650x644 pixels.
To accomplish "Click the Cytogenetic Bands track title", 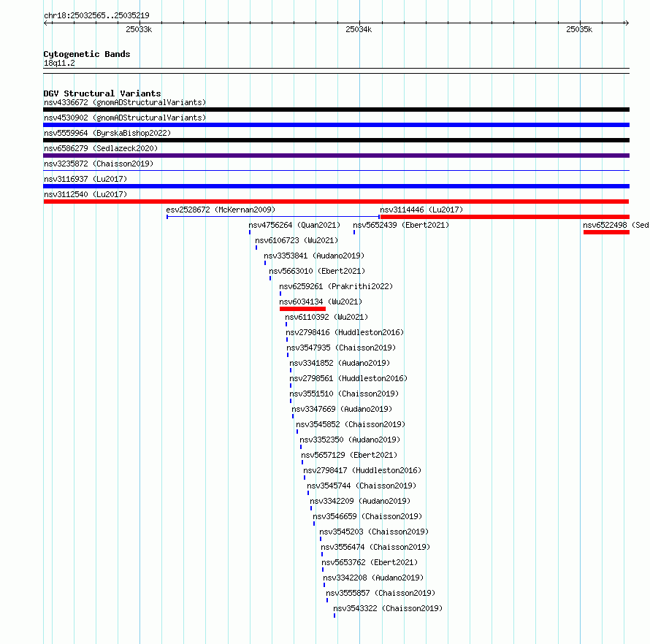I will click(x=87, y=54).
